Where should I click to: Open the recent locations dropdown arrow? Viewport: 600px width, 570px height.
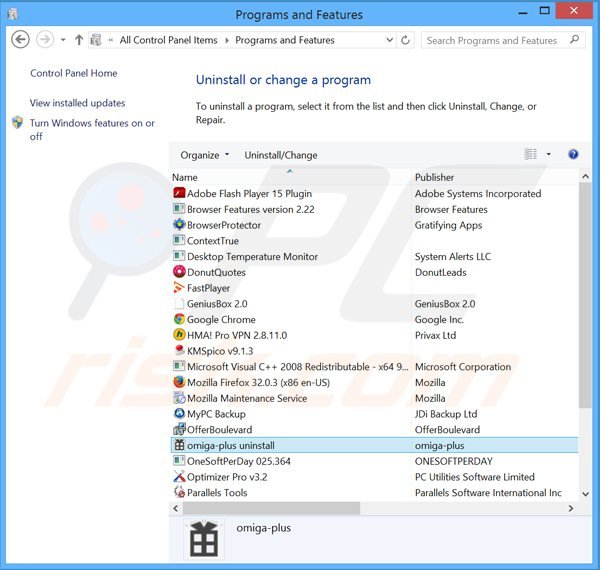(x=63, y=40)
